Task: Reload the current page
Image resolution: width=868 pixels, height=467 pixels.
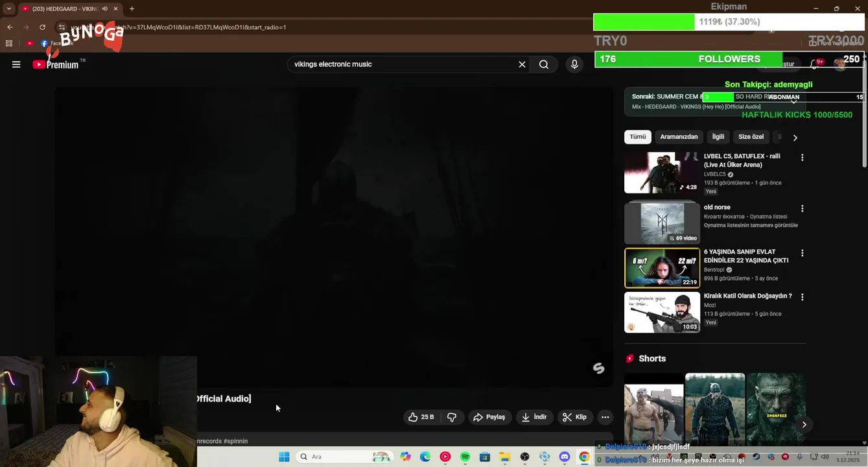Action: coord(43,27)
